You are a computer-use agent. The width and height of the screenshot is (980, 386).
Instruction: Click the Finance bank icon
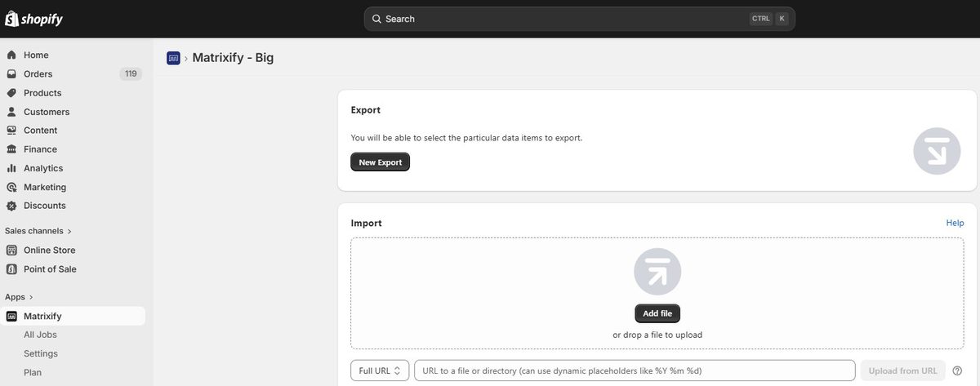[x=11, y=149]
